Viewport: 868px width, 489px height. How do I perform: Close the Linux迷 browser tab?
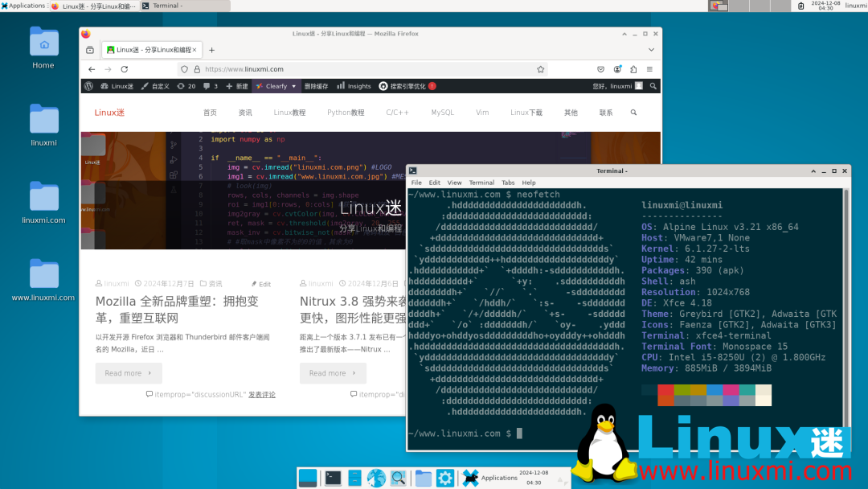194,50
